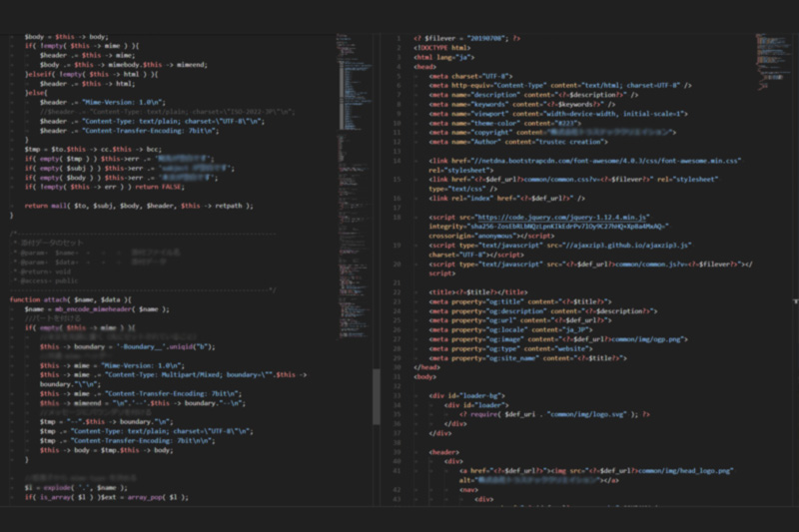Image resolution: width=799 pixels, height=532 pixels.
Task: Click the '@access public' comment line
Action: pyautogui.click(x=46, y=281)
